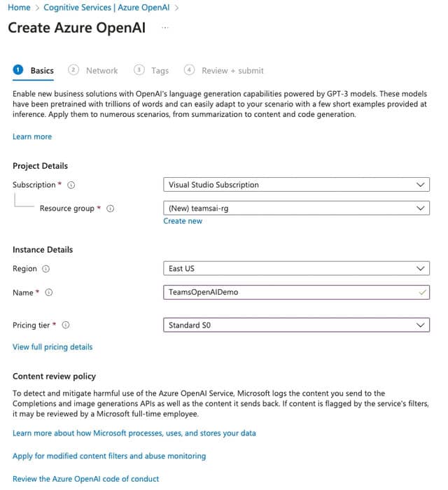The width and height of the screenshot is (448, 490).
Task: Click the info icon beside Pricing tier
Action: click(66, 325)
